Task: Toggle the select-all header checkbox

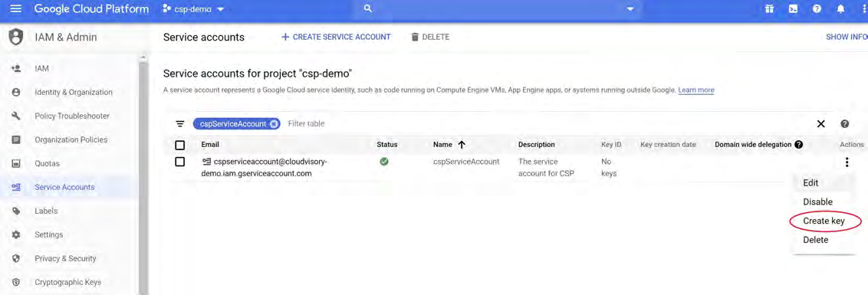Action: (179, 145)
